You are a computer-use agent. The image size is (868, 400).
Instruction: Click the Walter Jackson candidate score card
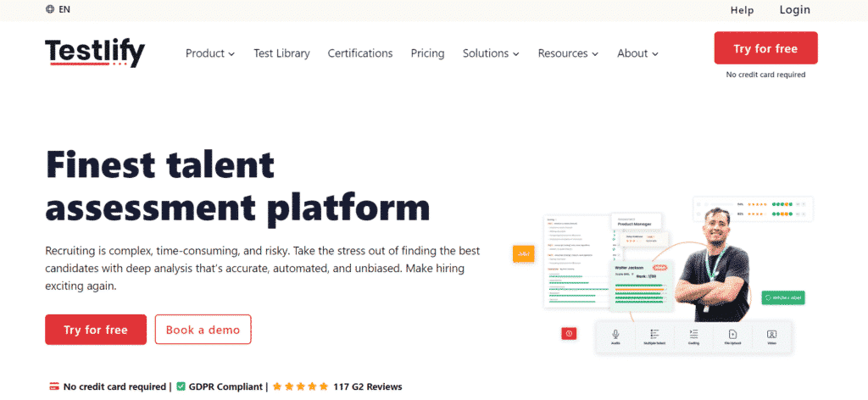[641, 285]
